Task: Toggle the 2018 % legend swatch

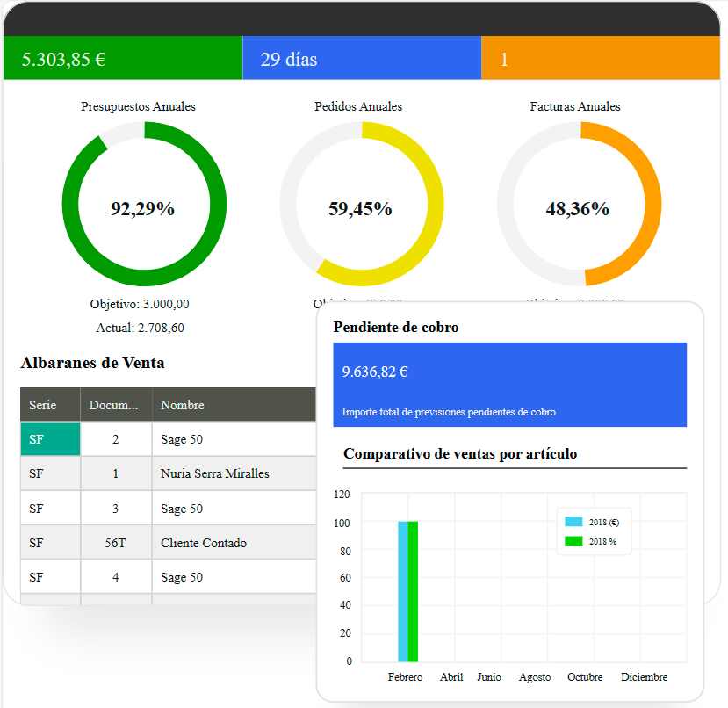Action: pyautogui.click(x=573, y=541)
